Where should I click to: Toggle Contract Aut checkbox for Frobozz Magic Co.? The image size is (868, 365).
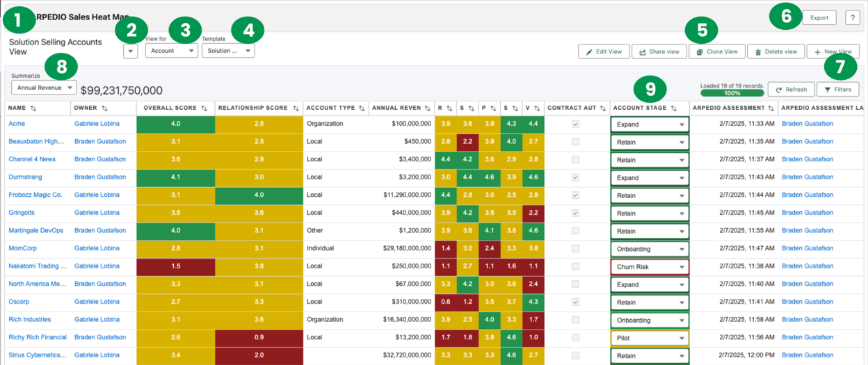pos(575,195)
